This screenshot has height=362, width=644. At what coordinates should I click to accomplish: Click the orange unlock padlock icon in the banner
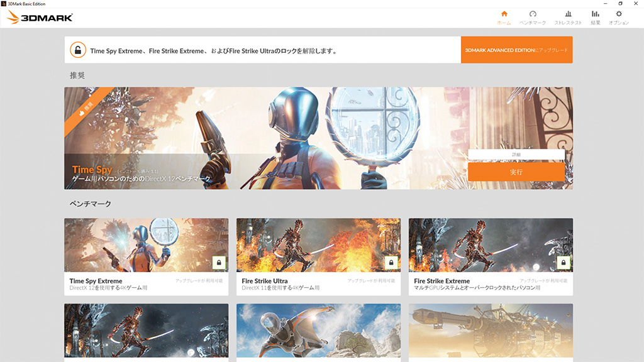pos(77,50)
